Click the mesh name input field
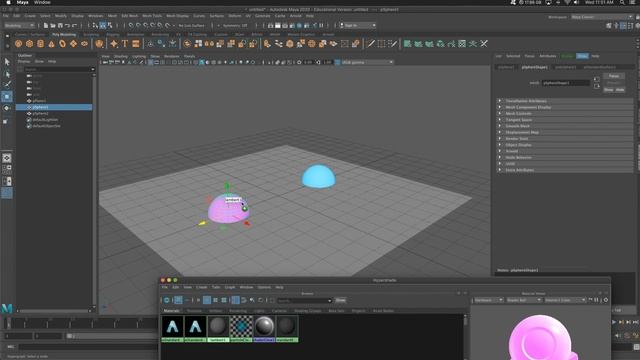The height and width of the screenshot is (360, 640). 566,83
